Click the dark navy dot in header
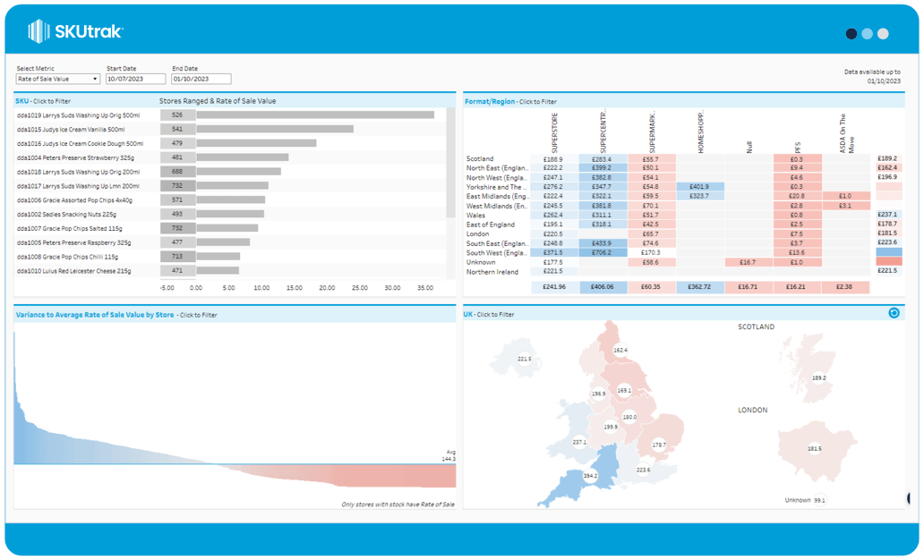The image size is (924, 560). tap(851, 34)
